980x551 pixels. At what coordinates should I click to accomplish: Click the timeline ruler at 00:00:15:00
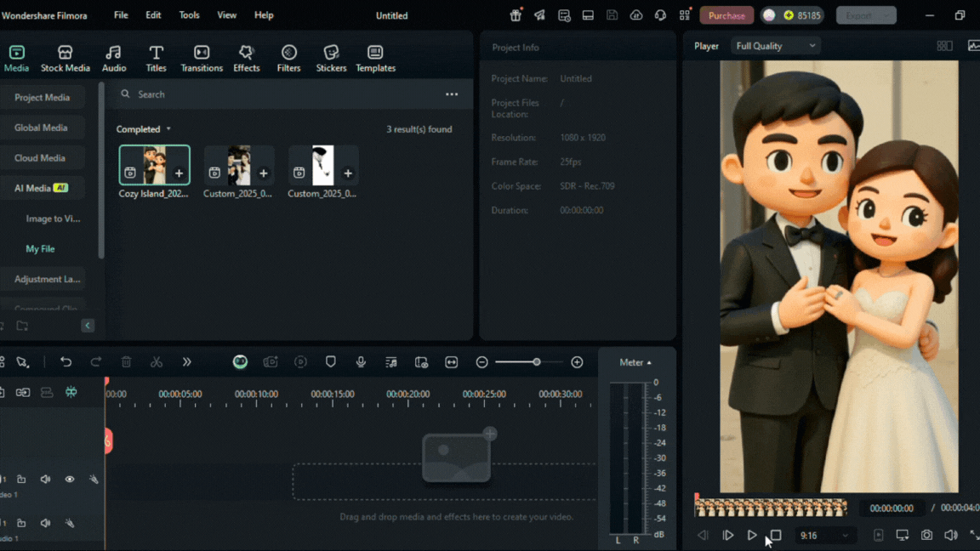point(333,395)
